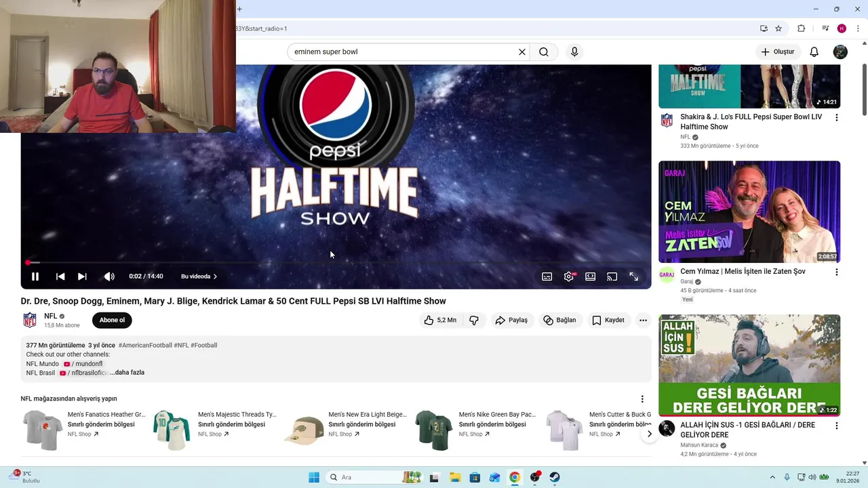This screenshot has height=488, width=868.
Task: Switch to theater mode
Action: pyautogui.click(x=591, y=277)
